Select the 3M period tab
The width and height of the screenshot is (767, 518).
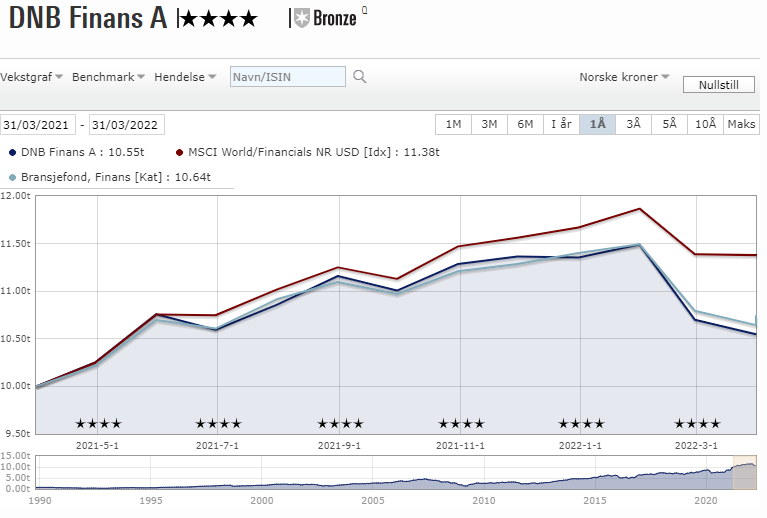489,124
